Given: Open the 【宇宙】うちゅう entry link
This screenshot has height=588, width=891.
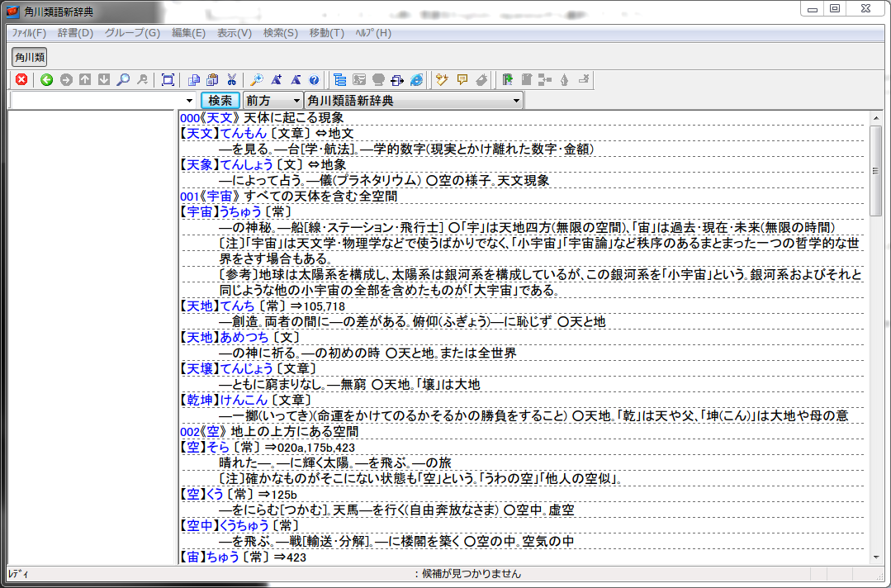Looking at the screenshot, I should (221, 212).
